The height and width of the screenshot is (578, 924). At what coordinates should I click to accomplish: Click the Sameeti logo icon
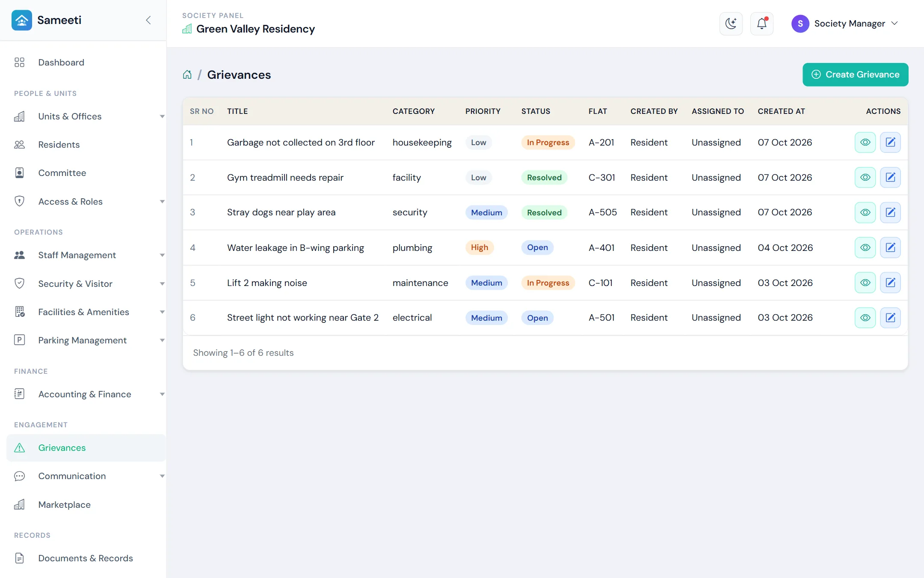pos(22,20)
